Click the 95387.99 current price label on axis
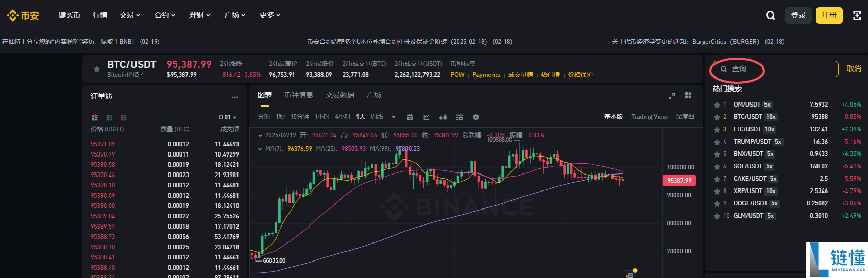 point(679,181)
